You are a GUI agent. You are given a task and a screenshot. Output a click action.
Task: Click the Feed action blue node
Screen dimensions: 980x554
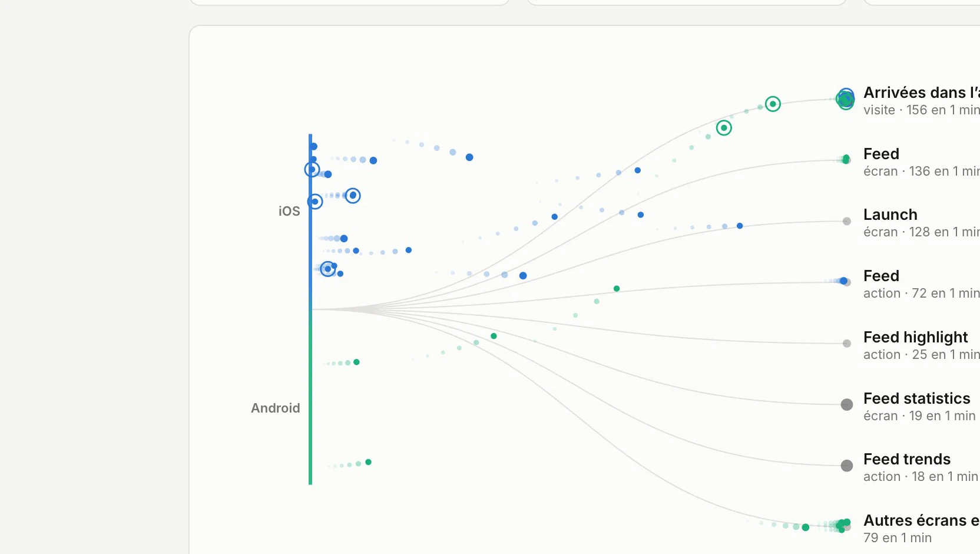click(x=844, y=281)
